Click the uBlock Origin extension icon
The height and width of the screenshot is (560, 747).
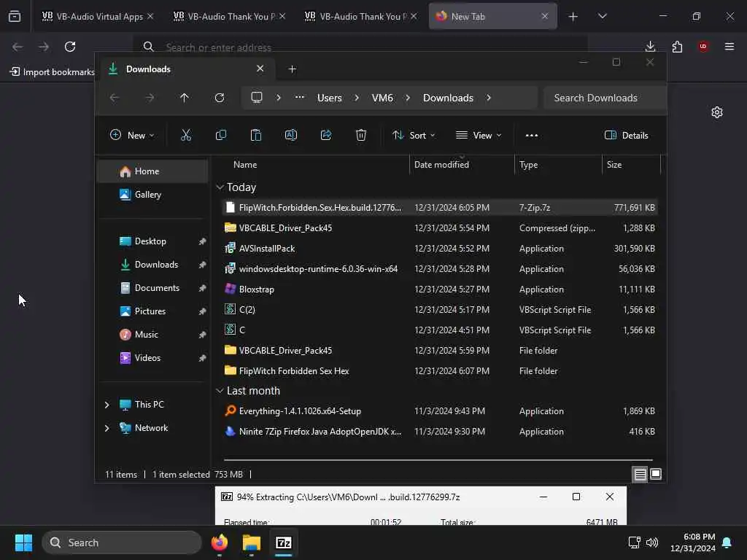(703, 47)
